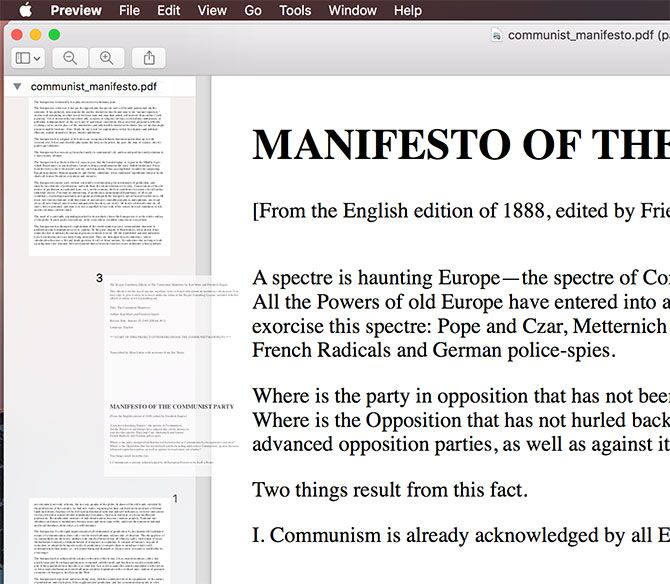Select the first page thumbnail in the sidebar

pyautogui.click(x=100, y=176)
